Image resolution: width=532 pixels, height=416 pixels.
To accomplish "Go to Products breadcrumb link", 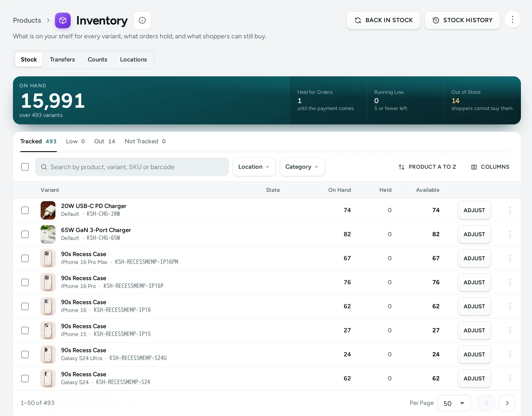I will [x=27, y=20].
